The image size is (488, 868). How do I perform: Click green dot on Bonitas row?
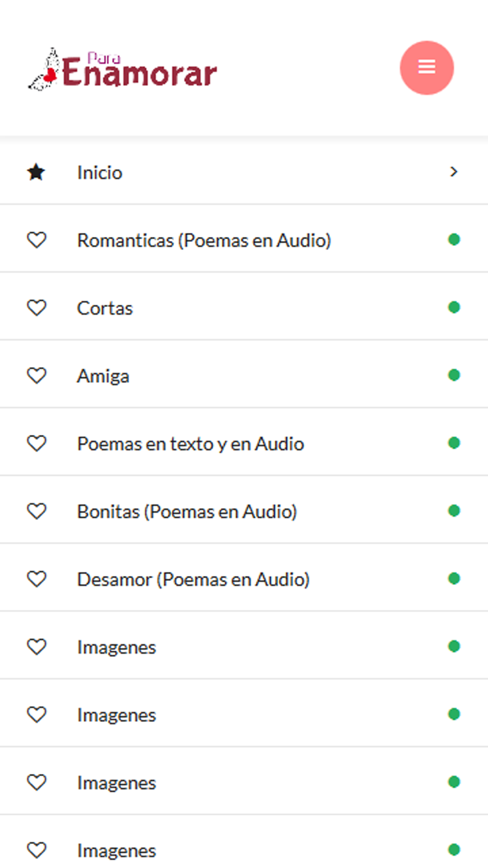(454, 511)
